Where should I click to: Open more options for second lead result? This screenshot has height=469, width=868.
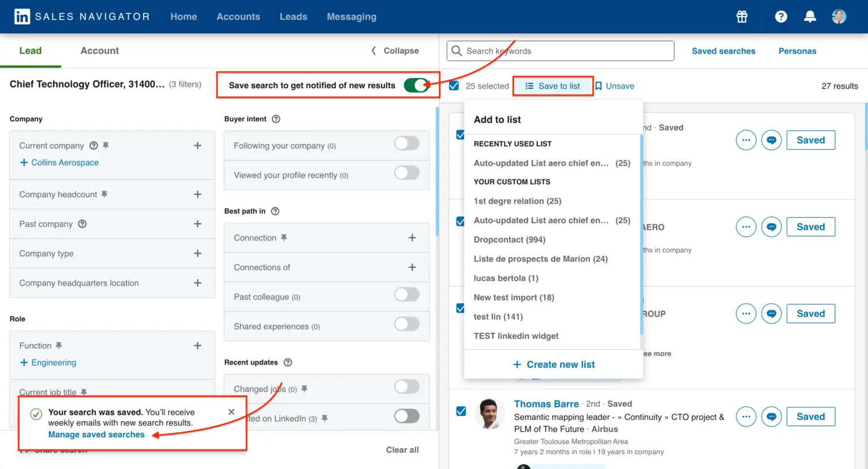click(746, 227)
